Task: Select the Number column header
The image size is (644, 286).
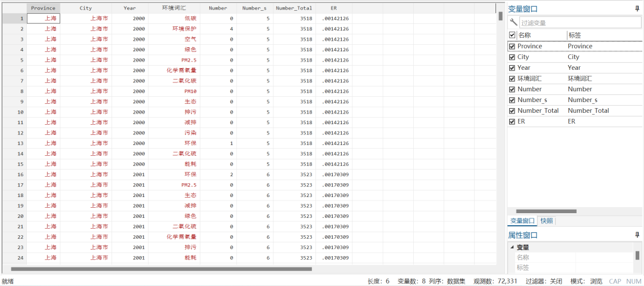Action: [x=218, y=8]
